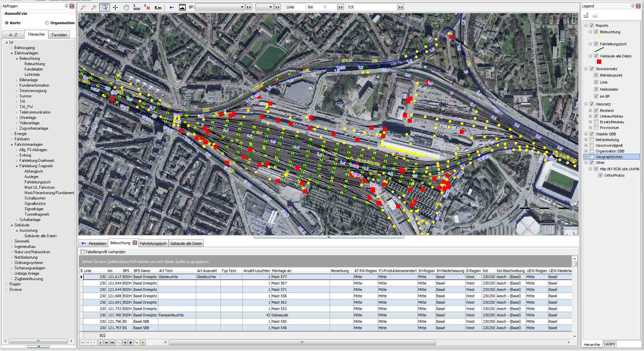This screenshot has width=644, height=351.
Task: Click the green Fahrleitungsjoch legend line
Action: 599,50
